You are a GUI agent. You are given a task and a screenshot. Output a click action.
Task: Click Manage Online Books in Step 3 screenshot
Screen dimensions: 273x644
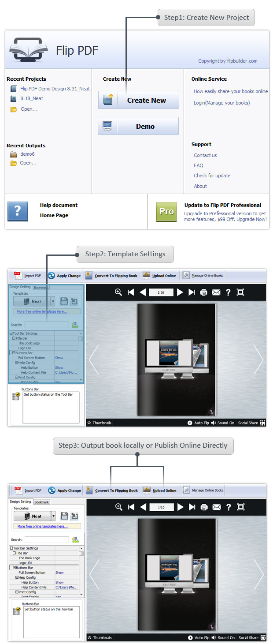pos(203,490)
